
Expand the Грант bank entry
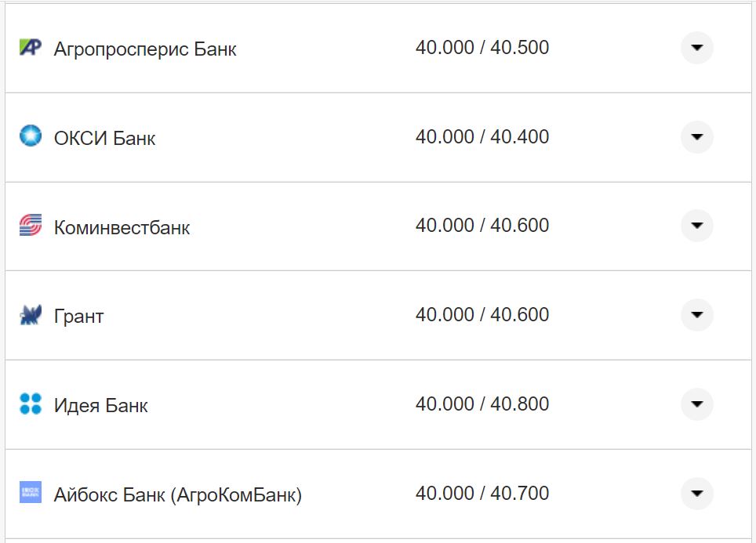696,315
